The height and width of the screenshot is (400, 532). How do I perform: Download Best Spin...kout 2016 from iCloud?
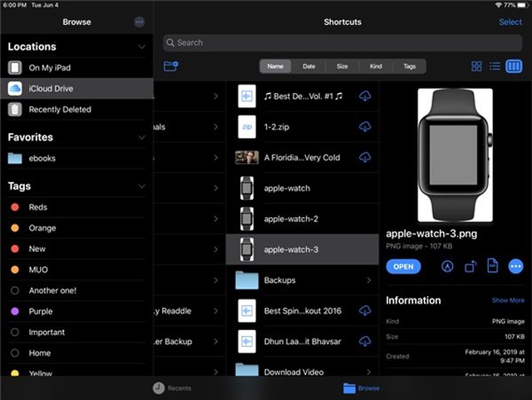365,311
